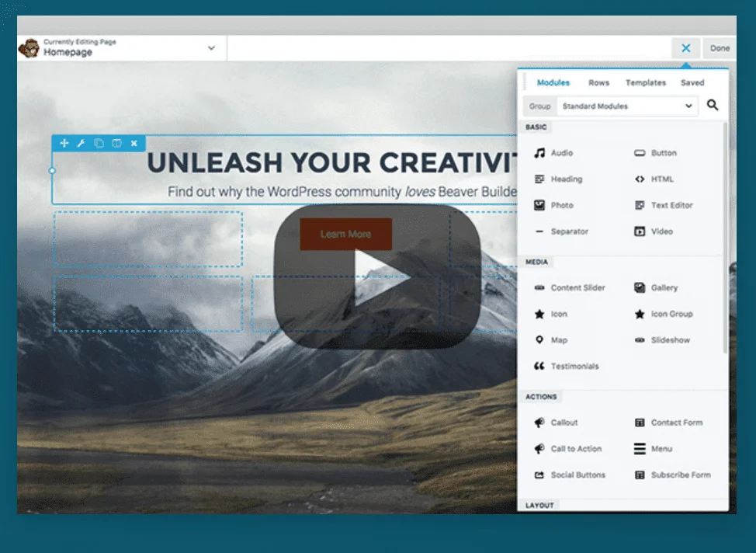Remove the row with the X icon

(134, 144)
